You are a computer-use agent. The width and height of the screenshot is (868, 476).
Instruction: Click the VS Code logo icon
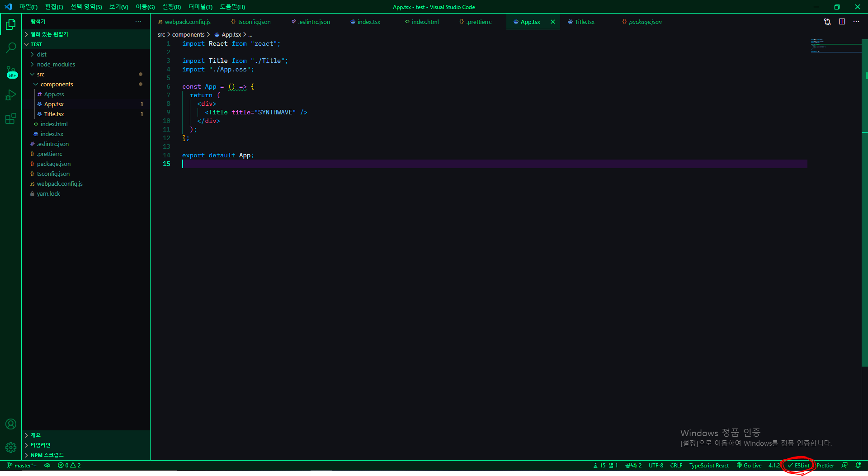tap(8, 7)
